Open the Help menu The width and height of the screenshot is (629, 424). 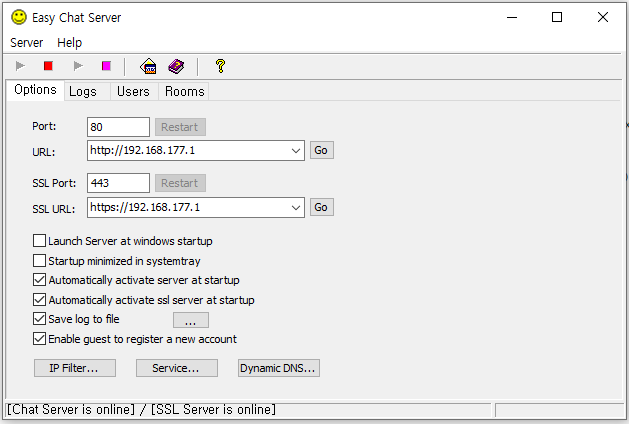(x=69, y=43)
